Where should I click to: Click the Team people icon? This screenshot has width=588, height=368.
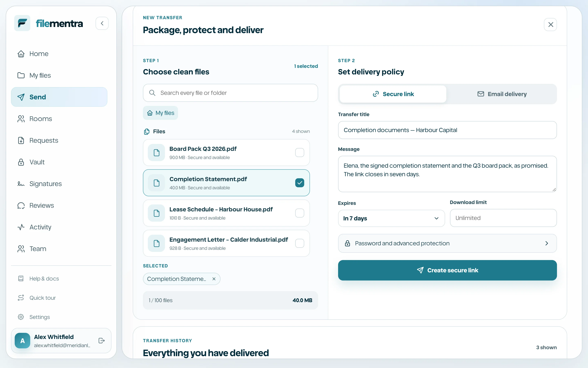[21, 249]
